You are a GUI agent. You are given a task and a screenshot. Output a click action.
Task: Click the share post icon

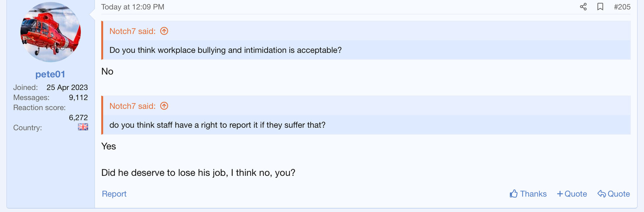point(583,7)
